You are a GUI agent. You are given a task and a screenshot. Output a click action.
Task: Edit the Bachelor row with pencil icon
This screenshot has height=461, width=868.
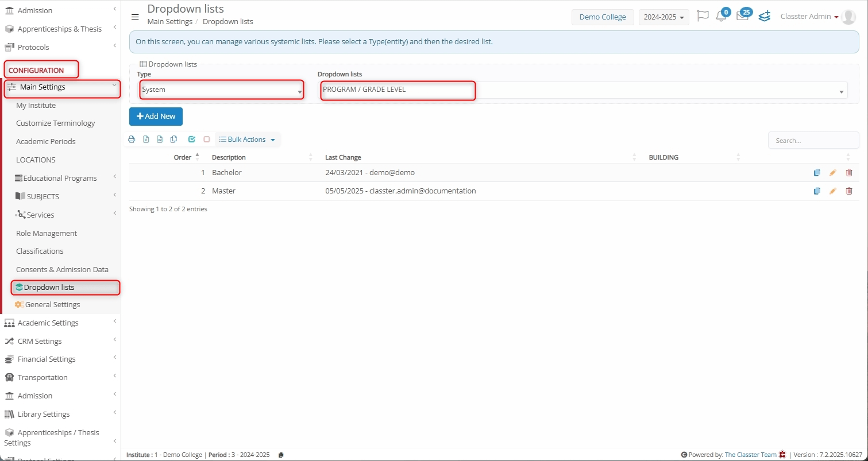[832, 173]
